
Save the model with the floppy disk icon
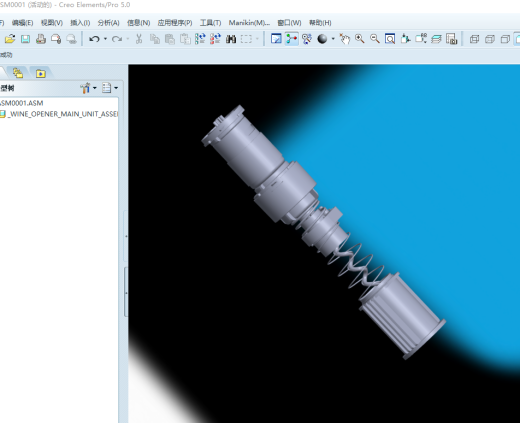25,39
